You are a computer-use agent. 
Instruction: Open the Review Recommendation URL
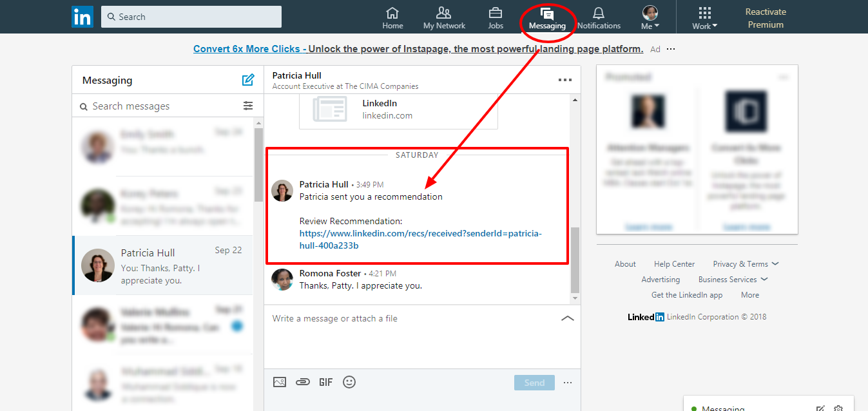click(421, 240)
